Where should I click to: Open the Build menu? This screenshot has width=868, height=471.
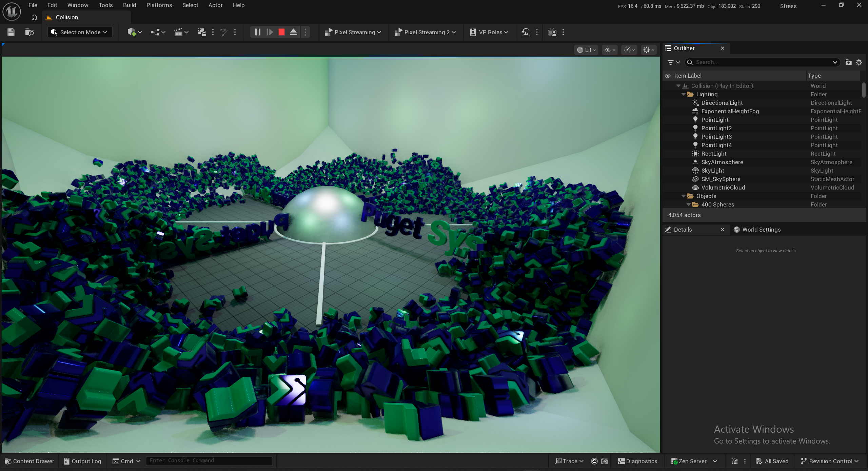pos(130,5)
